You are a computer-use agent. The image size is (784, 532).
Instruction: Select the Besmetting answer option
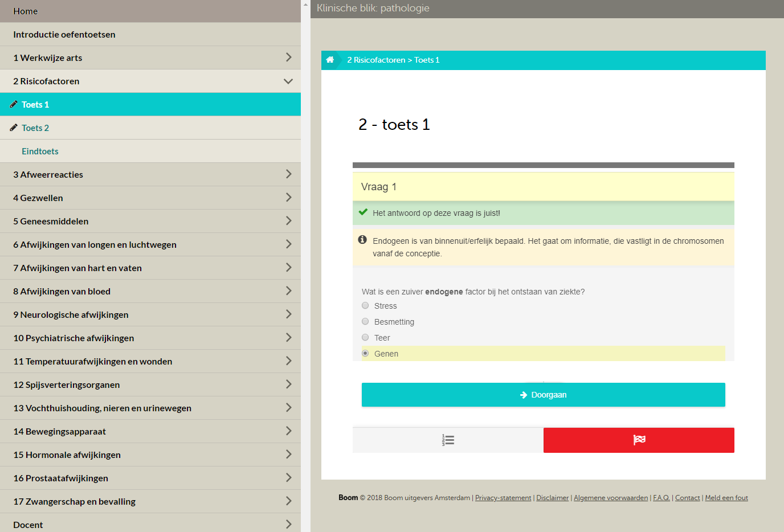coord(365,322)
